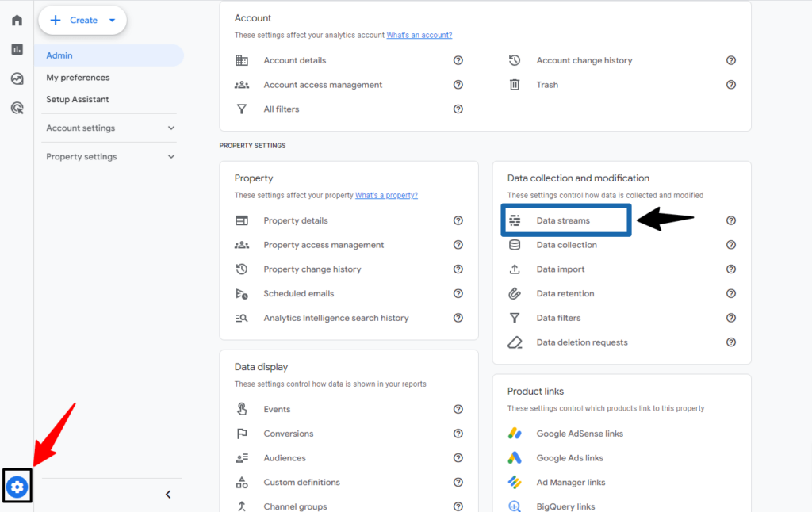Open Account change history
Image resolution: width=812 pixels, height=512 pixels.
(x=584, y=60)
